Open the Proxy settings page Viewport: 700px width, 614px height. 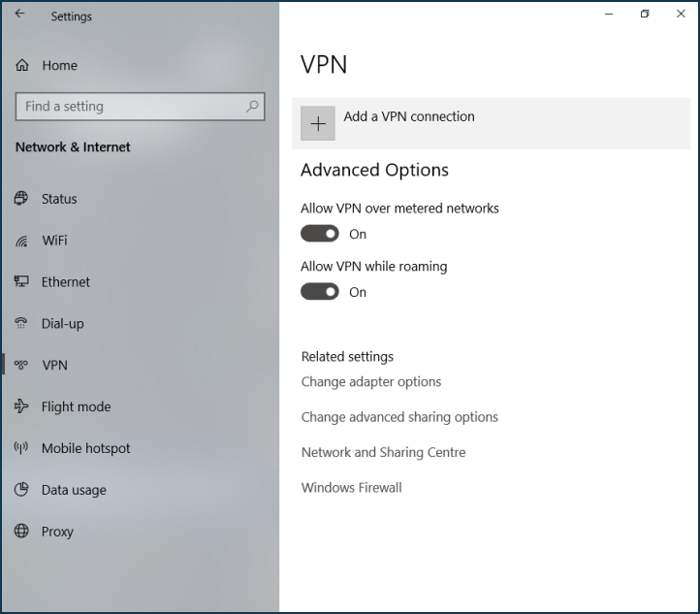57,532
